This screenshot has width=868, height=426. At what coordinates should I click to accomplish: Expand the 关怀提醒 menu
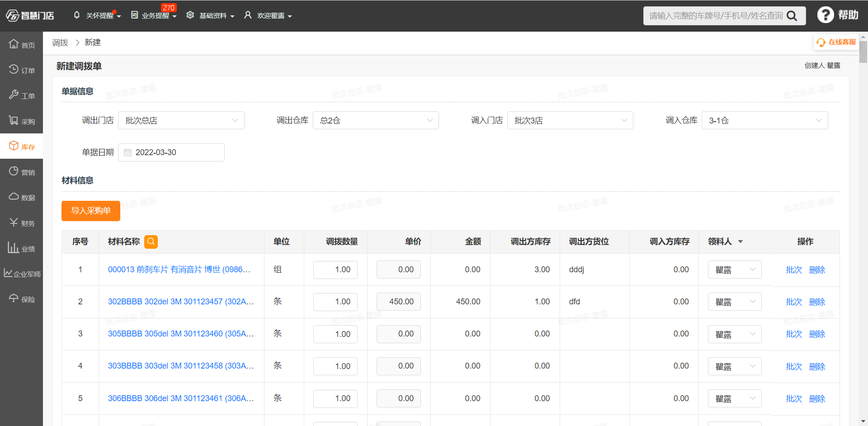click(97, 15)
